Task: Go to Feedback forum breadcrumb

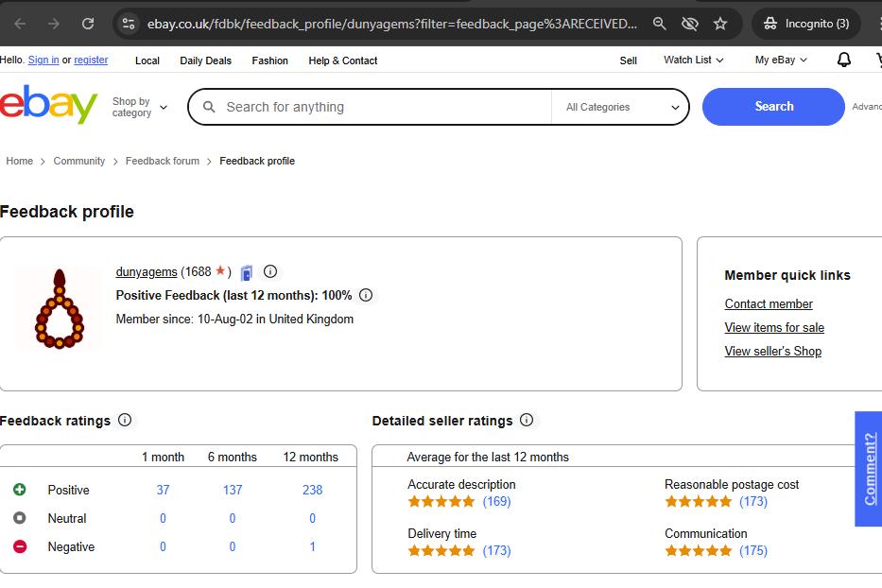Action: tap(162, 161)
